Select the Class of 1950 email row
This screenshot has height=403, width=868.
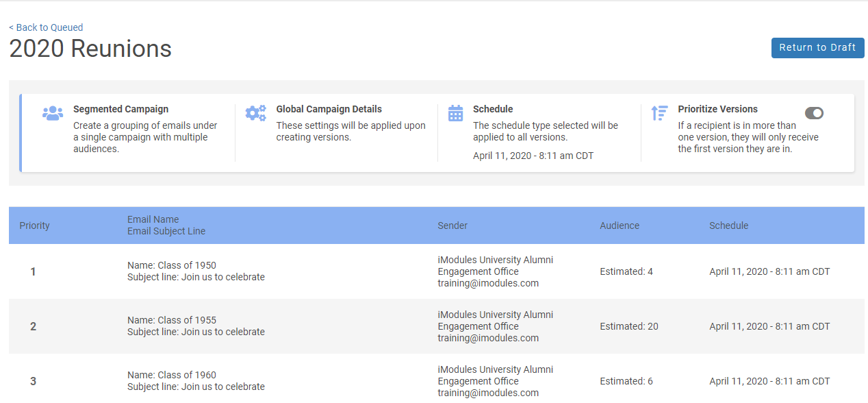coord(171,265)
